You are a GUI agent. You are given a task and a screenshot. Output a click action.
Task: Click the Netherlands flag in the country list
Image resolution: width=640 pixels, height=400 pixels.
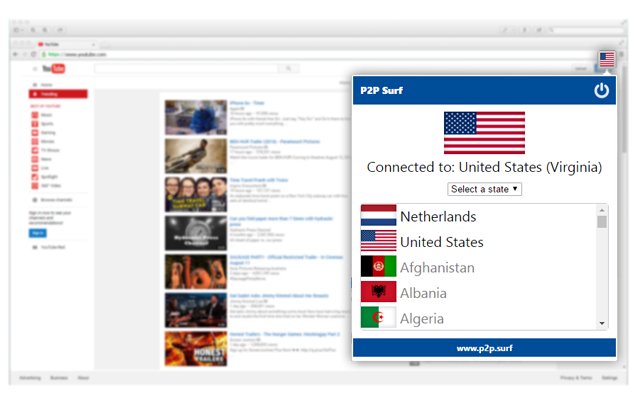(378, 215)
